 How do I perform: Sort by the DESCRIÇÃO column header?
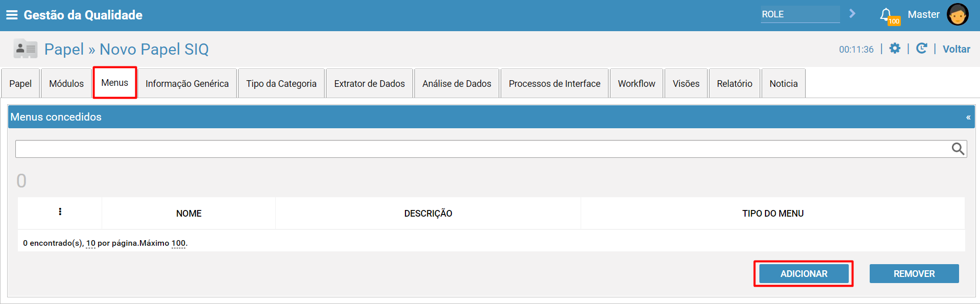[428, 214]
